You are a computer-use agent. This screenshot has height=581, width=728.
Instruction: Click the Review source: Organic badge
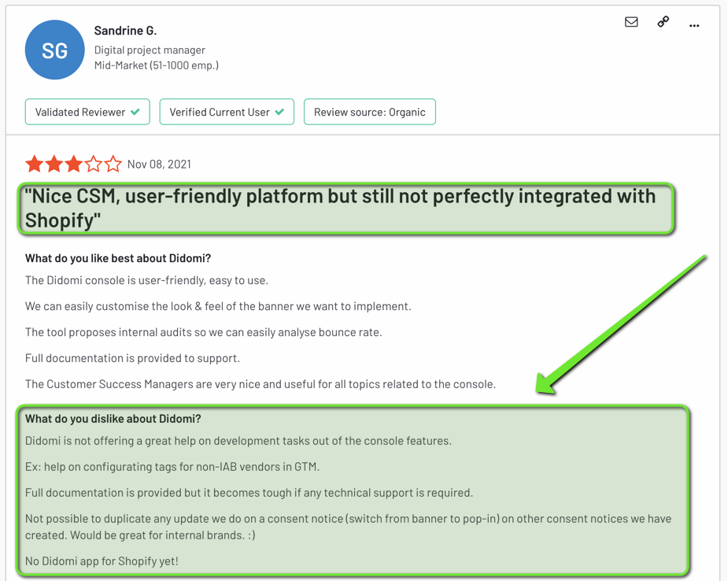(x=370, y=112)
